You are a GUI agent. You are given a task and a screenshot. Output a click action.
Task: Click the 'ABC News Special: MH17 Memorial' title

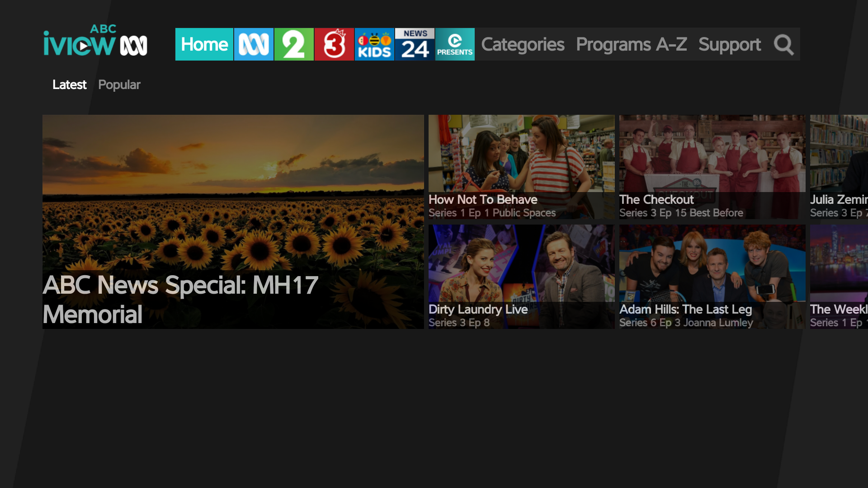pyautogui.click(x=181, y=300)
